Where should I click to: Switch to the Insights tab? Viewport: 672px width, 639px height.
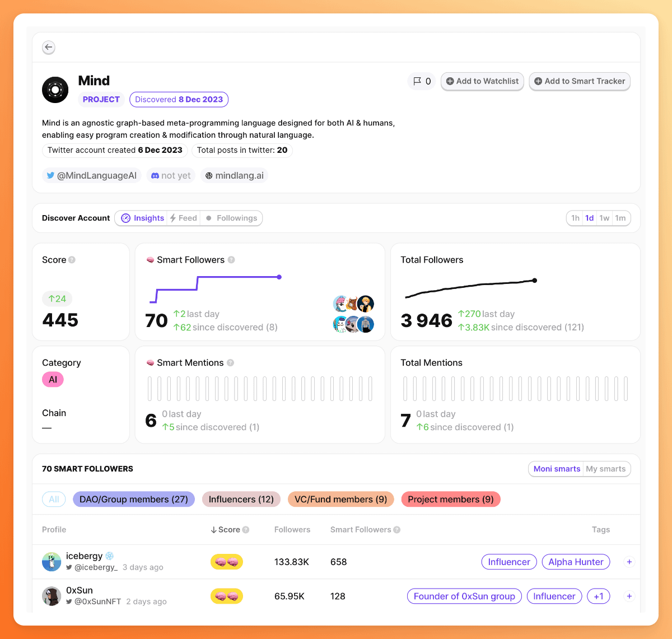[143, 218]
